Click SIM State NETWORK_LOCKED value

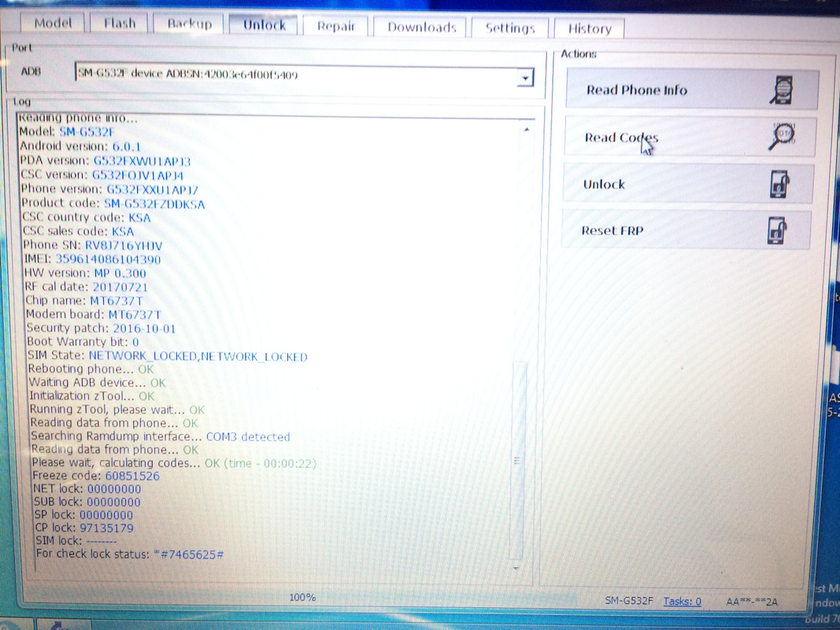point(198,356)
